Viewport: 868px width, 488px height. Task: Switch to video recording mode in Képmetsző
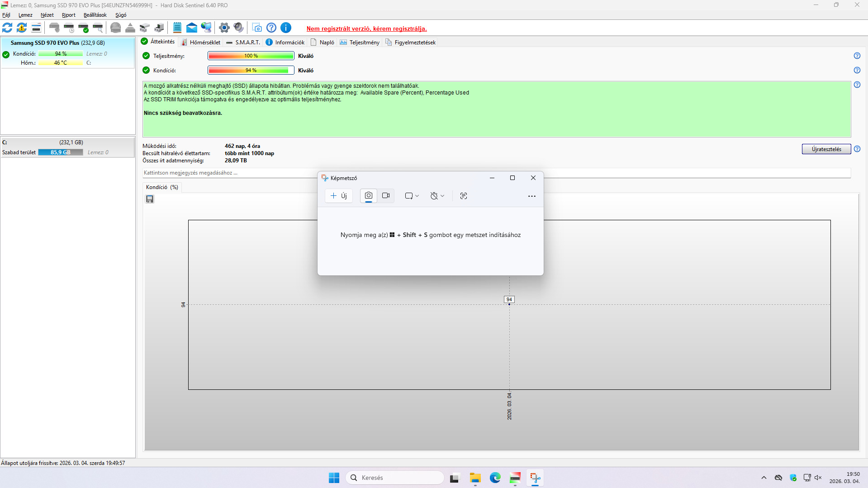[386, 196]
